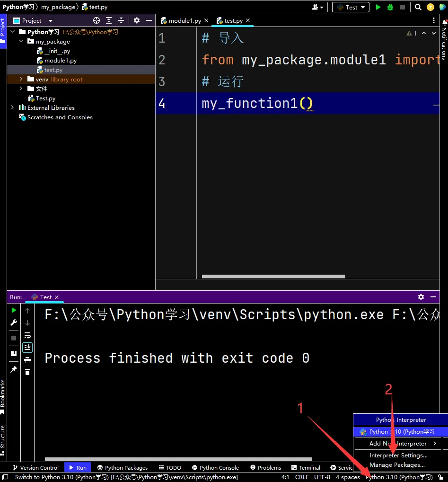Screen dimensions: 448x482
Task: Click restore layout icon in Run panel
Action: (14, 354)
